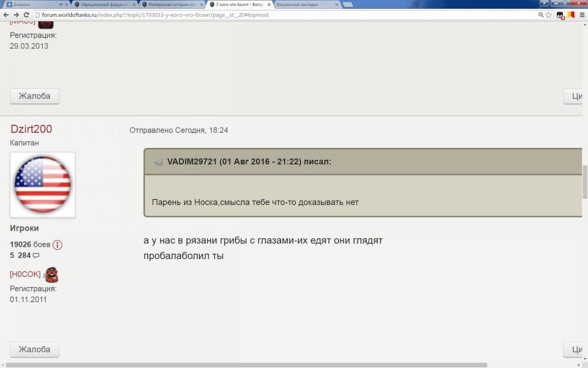Close the Официальный форум tab
The height and width of the screenshot is (368, 588).
pos(134,4)
